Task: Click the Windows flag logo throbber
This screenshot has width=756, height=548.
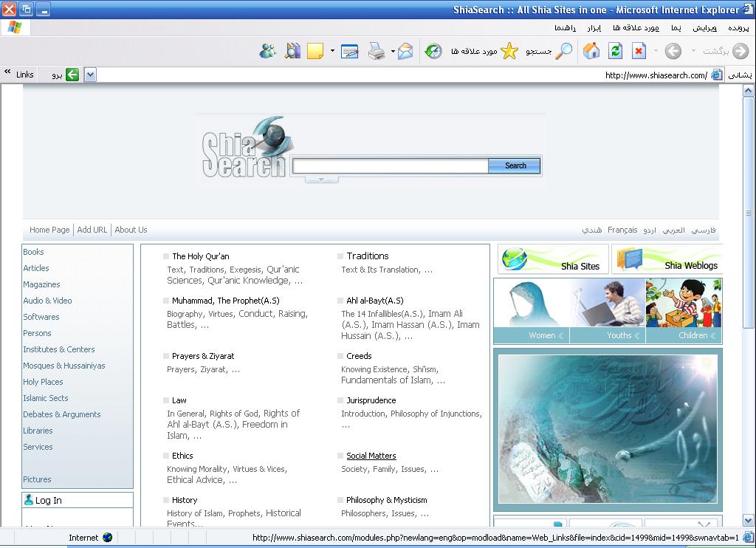Action: pyautogui.click(x=15, y=27)
